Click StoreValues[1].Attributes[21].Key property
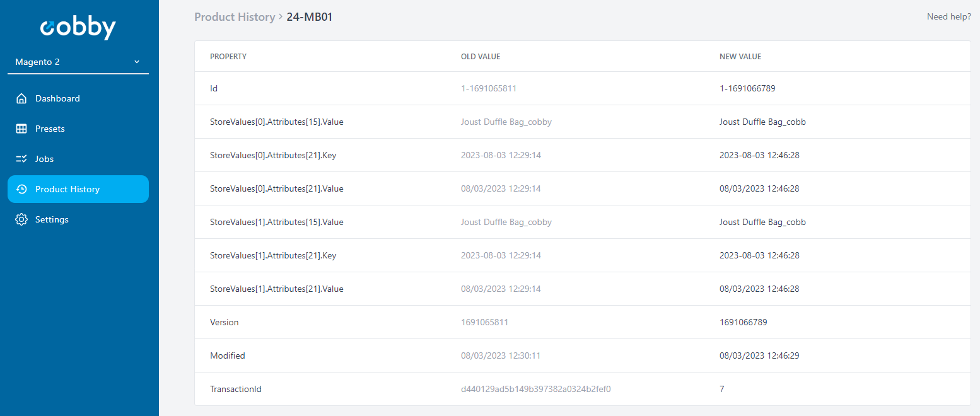980x416 pixels. (273, 256)
